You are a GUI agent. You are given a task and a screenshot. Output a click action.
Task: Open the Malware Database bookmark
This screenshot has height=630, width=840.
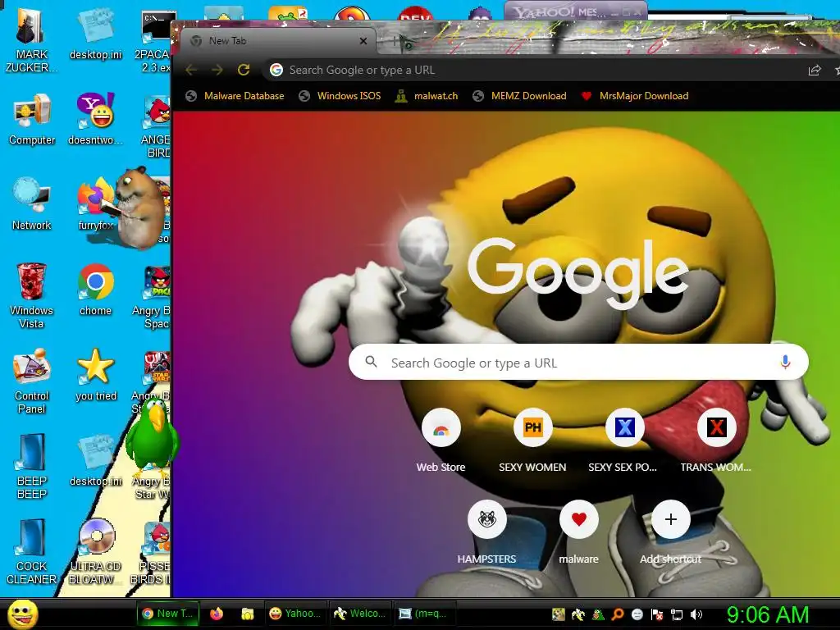coord(235,96)
